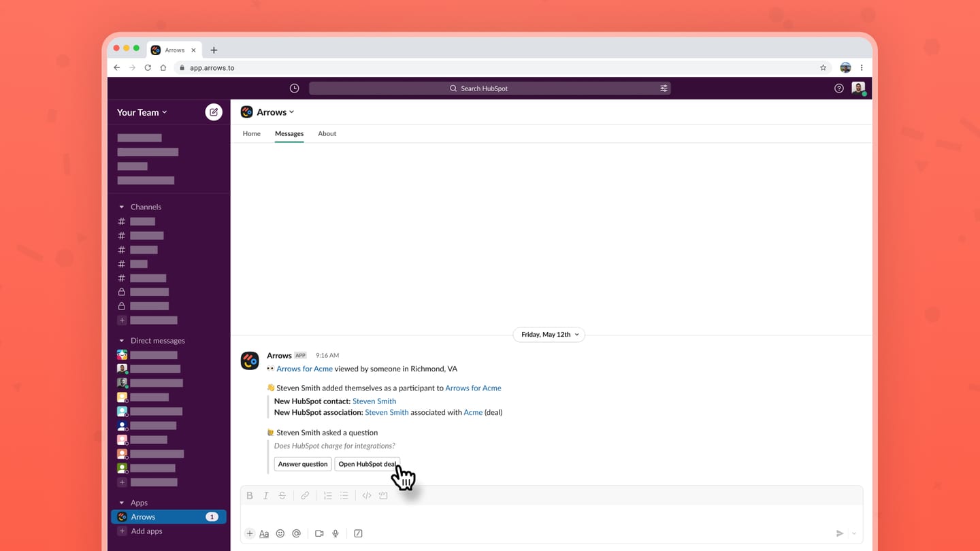980x551 pixels.
Task: Insert a code block
Action: pos(383,496)
